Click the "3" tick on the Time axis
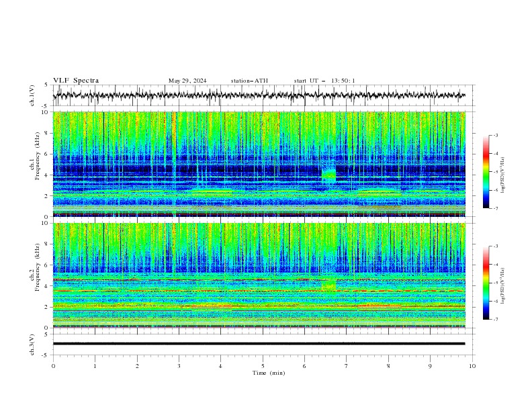The image size is (532, 411). 179,366
